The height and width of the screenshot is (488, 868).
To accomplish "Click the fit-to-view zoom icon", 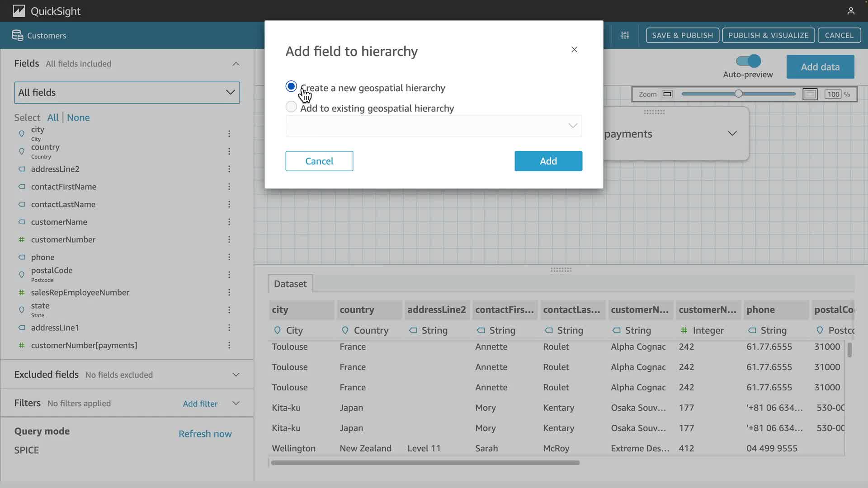I will pyautogui.click(x=810, y=94).
